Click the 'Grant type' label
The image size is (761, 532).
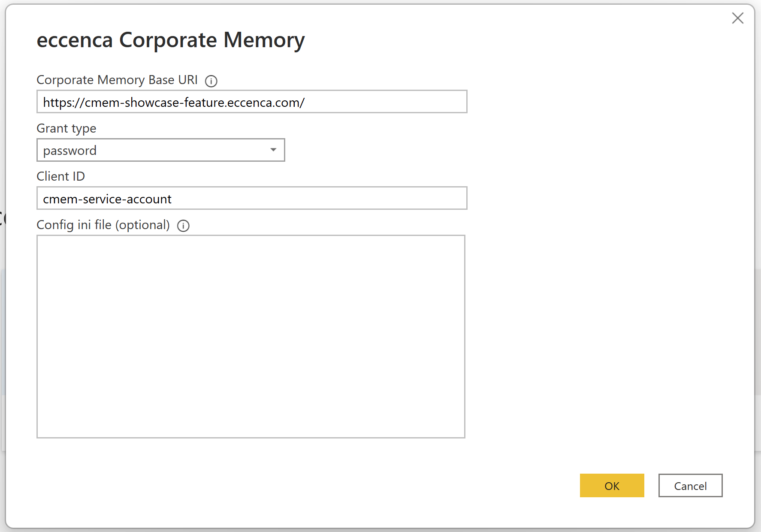pyautogui.click(x=66, y=128)
